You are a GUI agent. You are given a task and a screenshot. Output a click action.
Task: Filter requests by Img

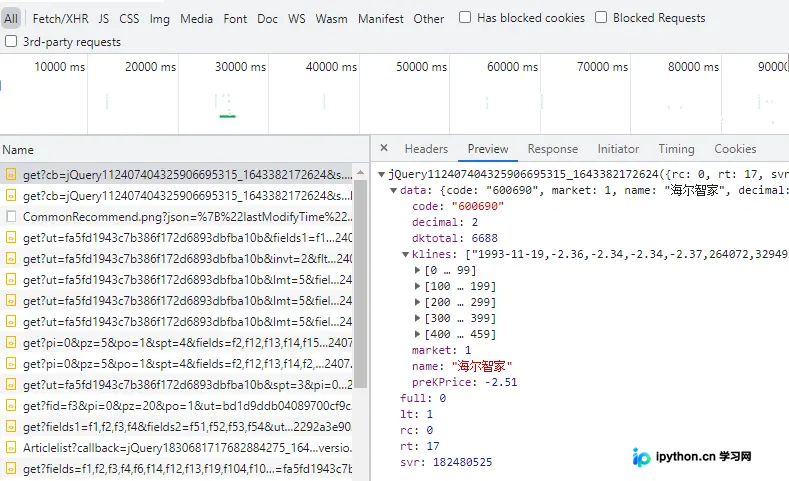[160, 19]
